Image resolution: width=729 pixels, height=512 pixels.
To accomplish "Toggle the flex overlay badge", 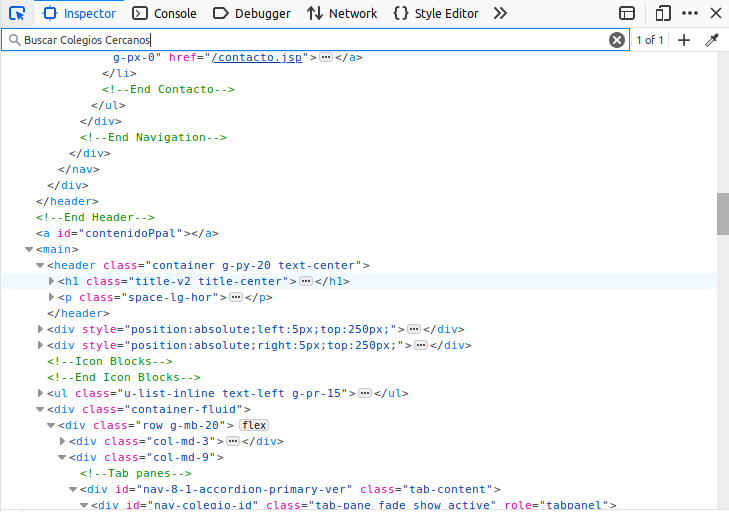I will pyautogui.click(x=253, y=425).
